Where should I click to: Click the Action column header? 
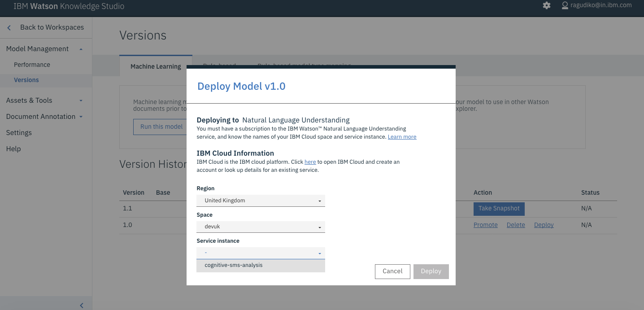pos(483,192)
